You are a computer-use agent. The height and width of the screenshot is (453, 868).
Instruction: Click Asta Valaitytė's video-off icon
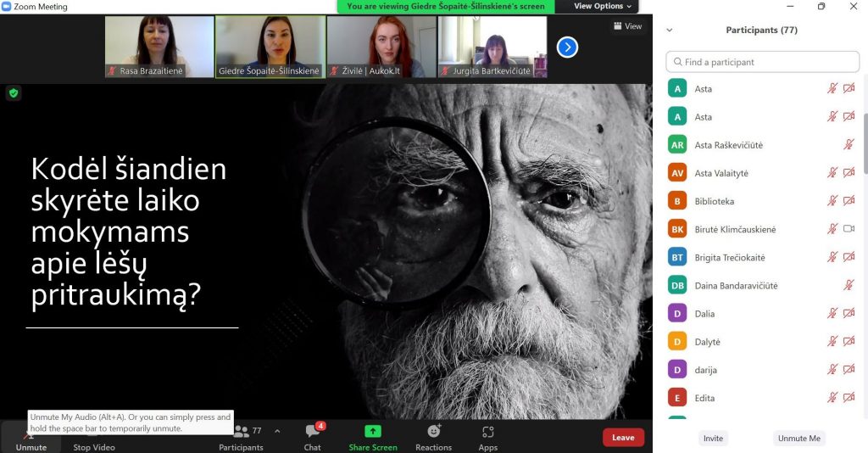point(849,173)
